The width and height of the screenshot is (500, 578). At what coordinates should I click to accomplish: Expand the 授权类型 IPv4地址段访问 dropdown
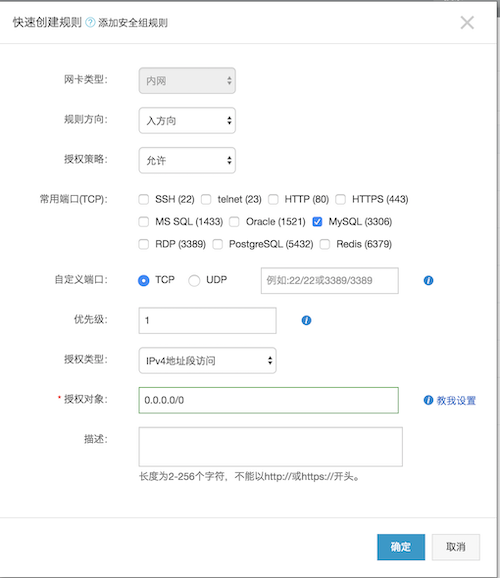click(x=207, y=360)
